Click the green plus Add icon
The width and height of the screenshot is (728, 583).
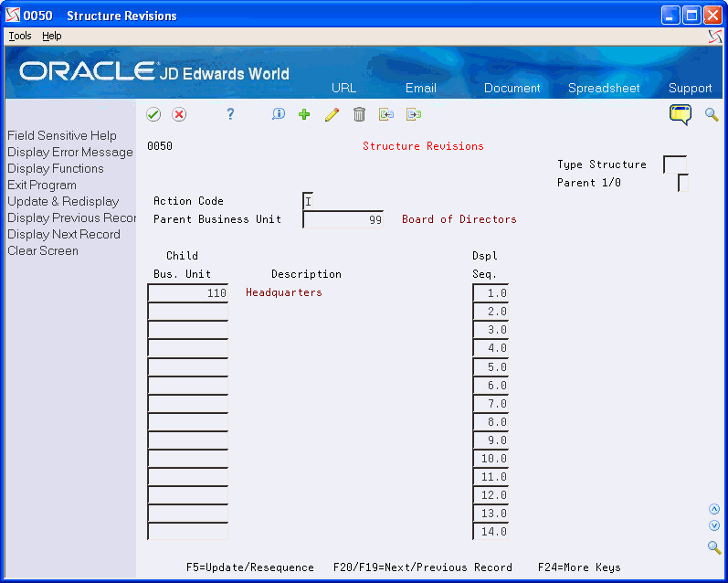(304, 114)
